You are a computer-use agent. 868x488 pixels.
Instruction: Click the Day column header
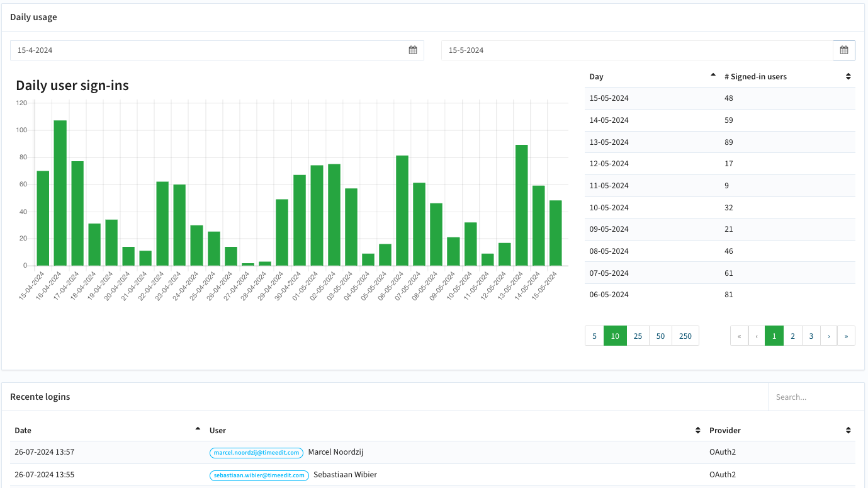pyautogui.click(x=596, y=77)
